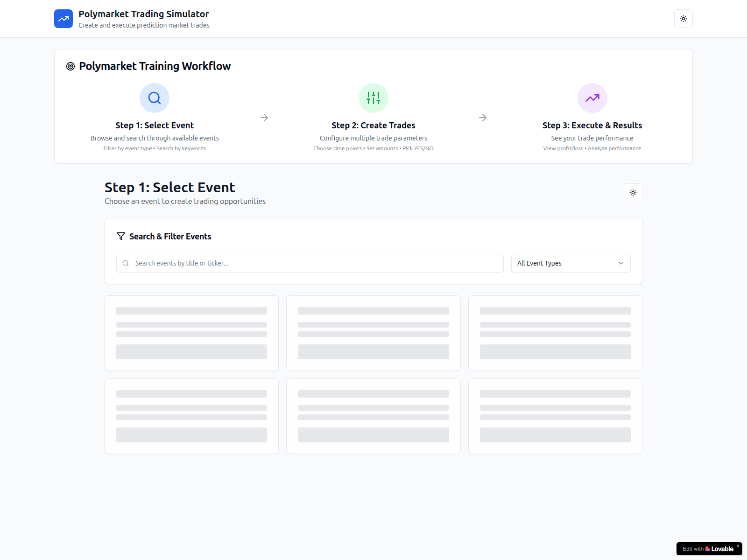Click 'Configure multiple trade parameters' text
This screenshot has height=560, width=747.
coord(373,138)
